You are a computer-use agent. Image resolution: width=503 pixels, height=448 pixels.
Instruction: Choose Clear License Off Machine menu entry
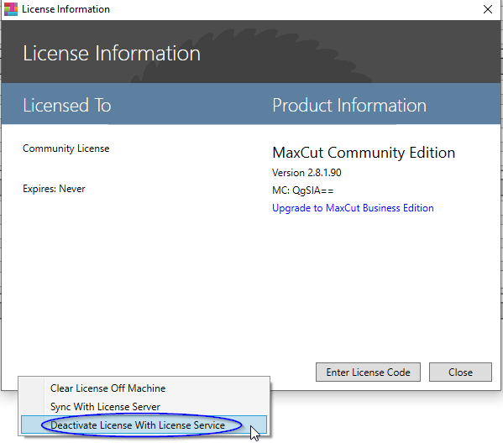coord(144,388)
